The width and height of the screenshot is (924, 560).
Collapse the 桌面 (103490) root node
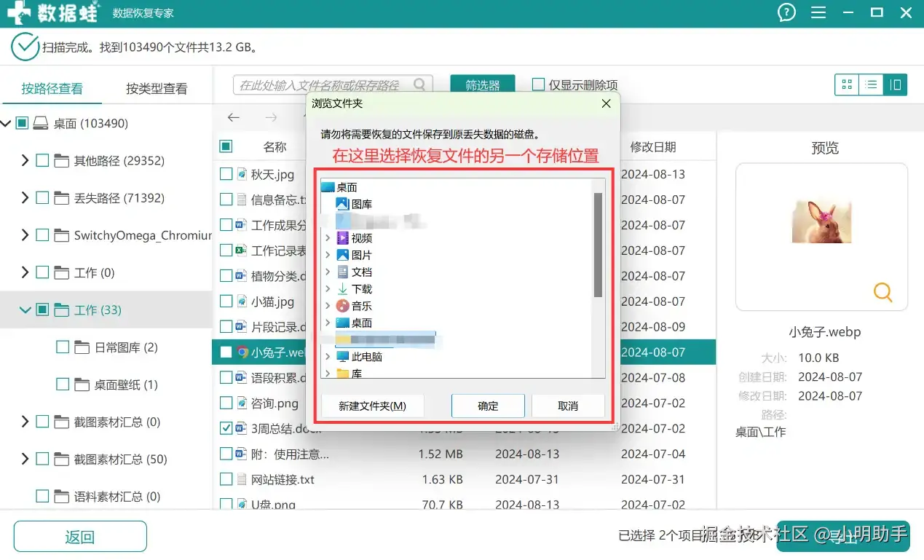6,124
